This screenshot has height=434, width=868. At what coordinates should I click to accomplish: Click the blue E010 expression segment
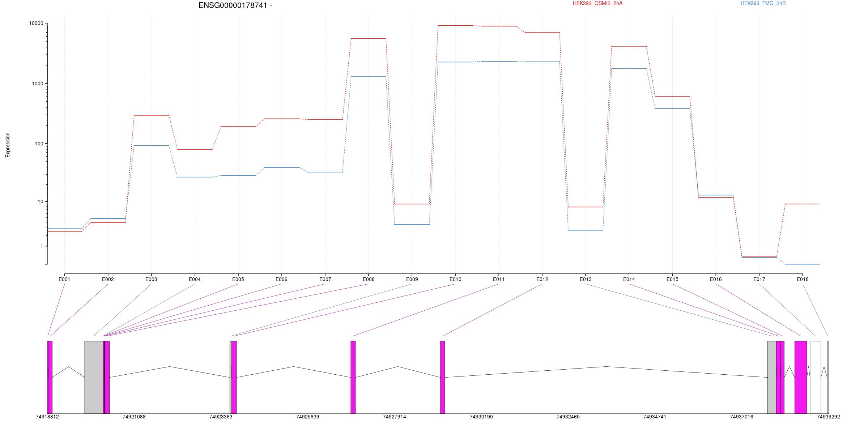(x=455, y=62)
